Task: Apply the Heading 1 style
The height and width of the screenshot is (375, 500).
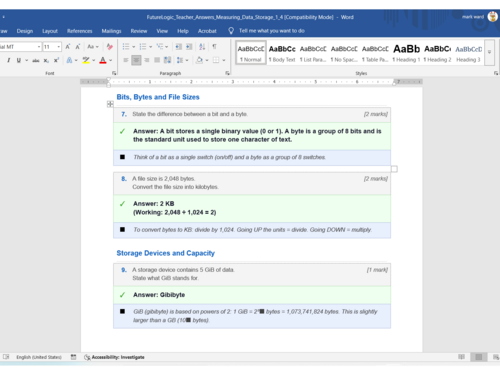Action: tap(406, 52)
